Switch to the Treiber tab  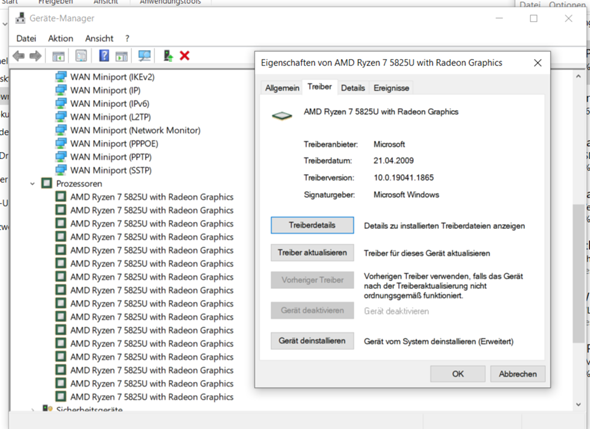319,87
